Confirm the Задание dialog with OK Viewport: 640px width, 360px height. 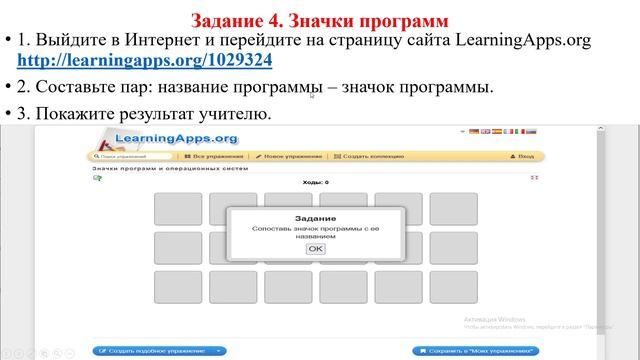click(x=316, y=249)
